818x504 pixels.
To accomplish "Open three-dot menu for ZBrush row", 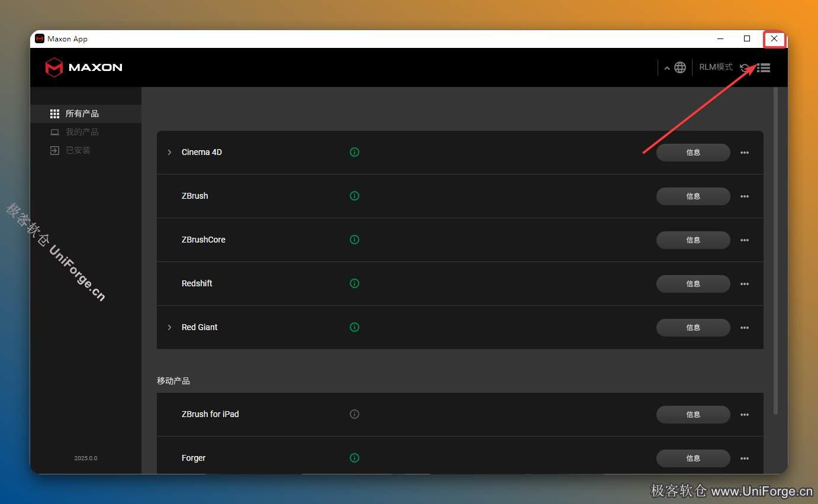I will point(745,196).
